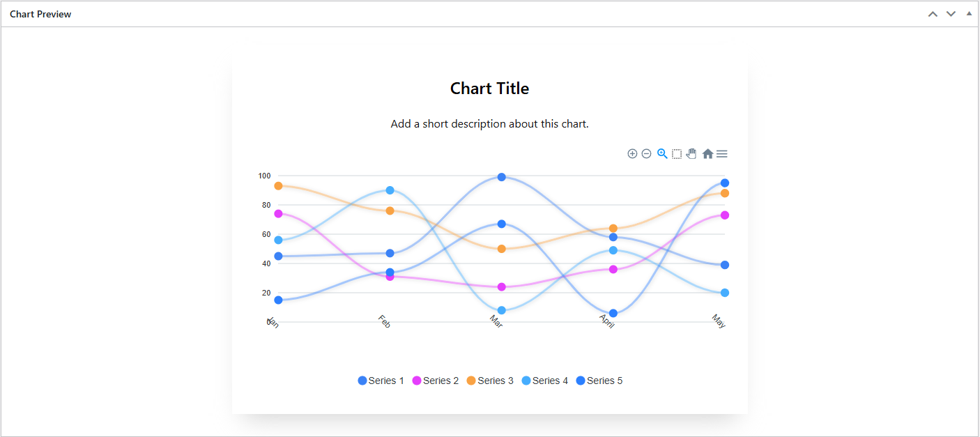Screen dimensions: 980x437
Task: Select the panning hand tool
Action: pos(691,153)
